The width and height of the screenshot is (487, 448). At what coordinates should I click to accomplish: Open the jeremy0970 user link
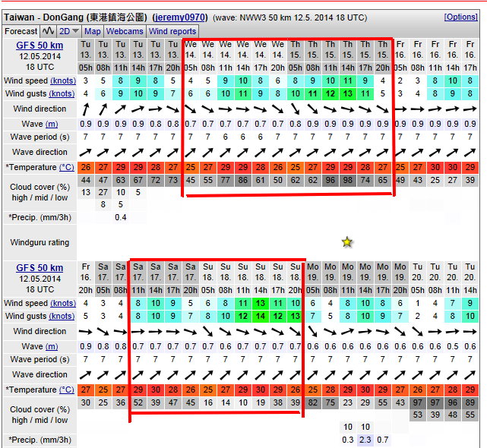(180, 17)
